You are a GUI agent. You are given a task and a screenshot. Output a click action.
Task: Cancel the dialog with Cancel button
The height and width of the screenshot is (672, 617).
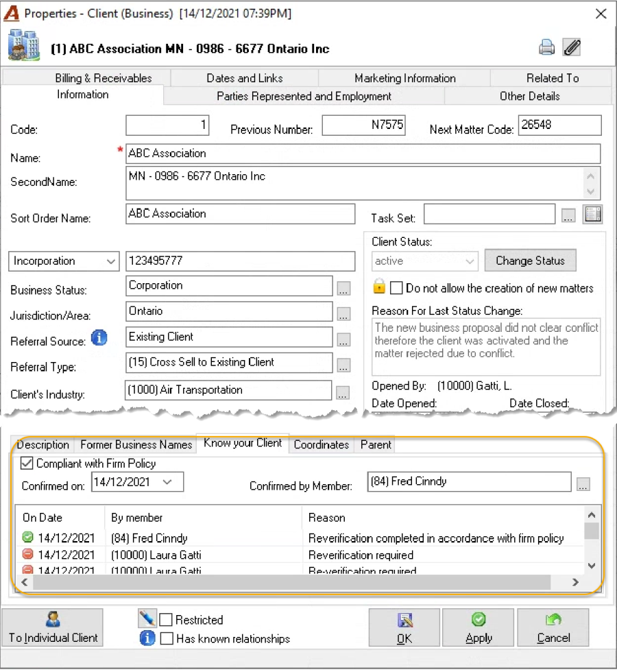tap(553, 627)
